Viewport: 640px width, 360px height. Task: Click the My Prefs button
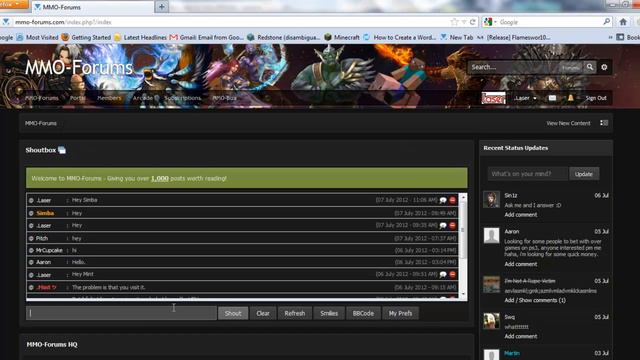coord(400,313)
